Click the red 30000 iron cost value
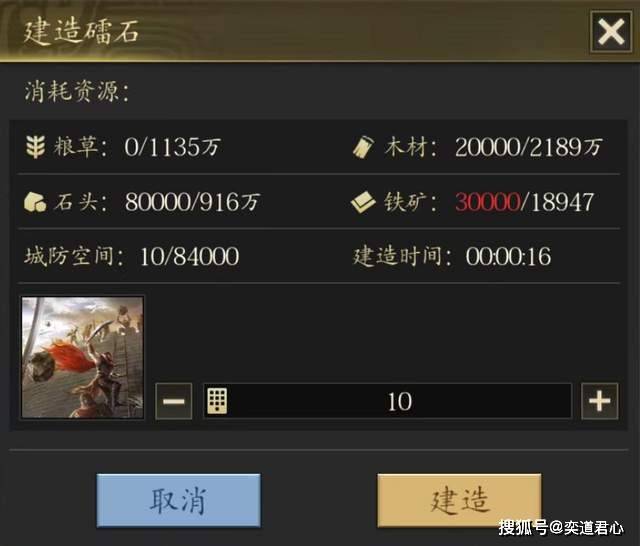The width and height of the screenshot is (640, 546). click(487, 202)
